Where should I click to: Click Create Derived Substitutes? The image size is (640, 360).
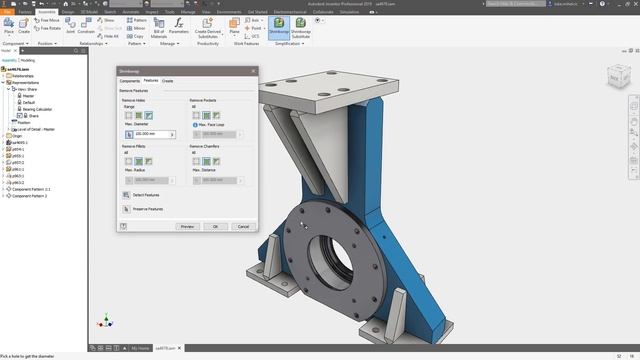click(208, 28)
